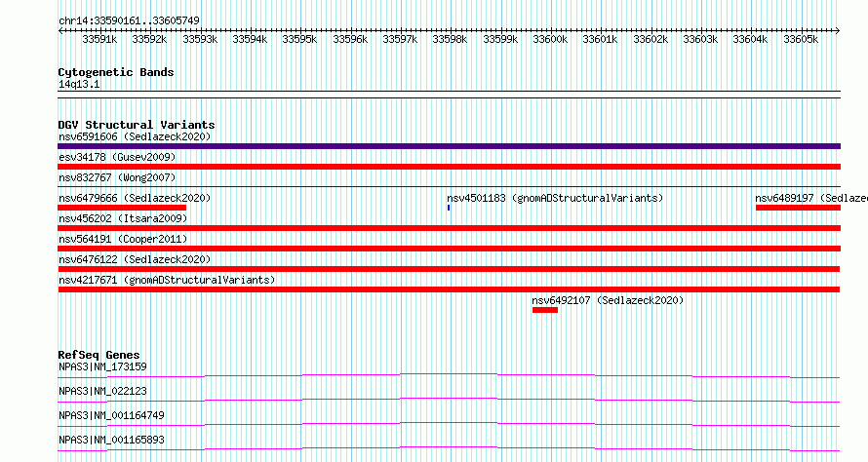
Task: Open variant nsv832767 (Wong2007) label
Action: (117, 177)
